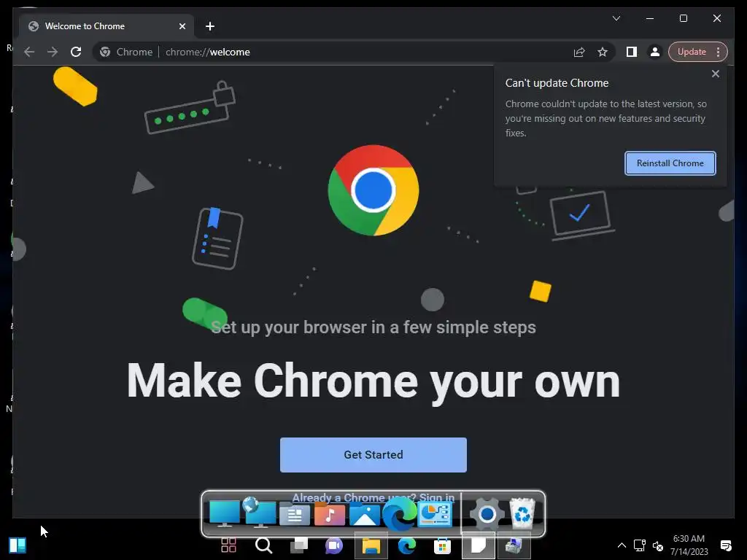
Task: Open the Documents folder icon in dock
Action: tap(295, 515)
